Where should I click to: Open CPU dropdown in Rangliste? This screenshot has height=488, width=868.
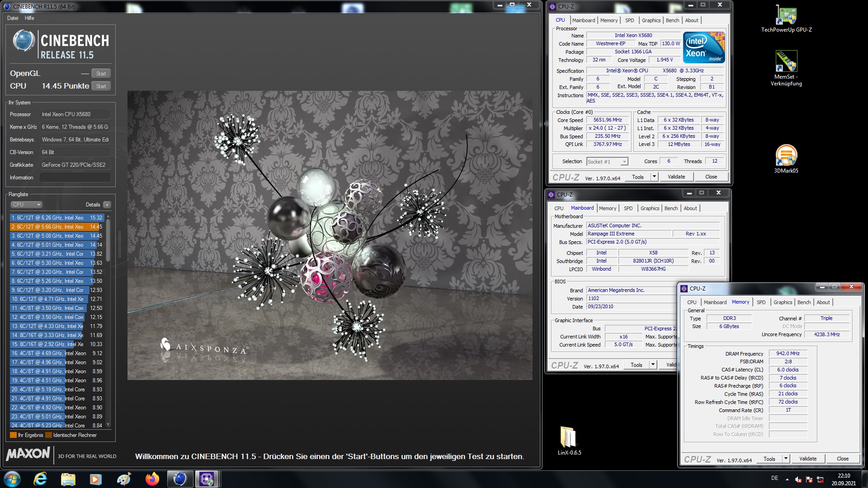pyautogui.click(x=26, y=205)
